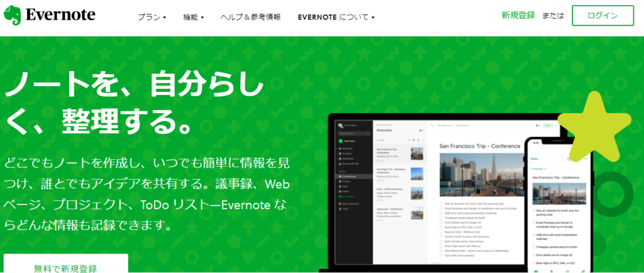644x273 pixels.
Task: Click the large San Francisco skyline photo
Action: (482, 175)
